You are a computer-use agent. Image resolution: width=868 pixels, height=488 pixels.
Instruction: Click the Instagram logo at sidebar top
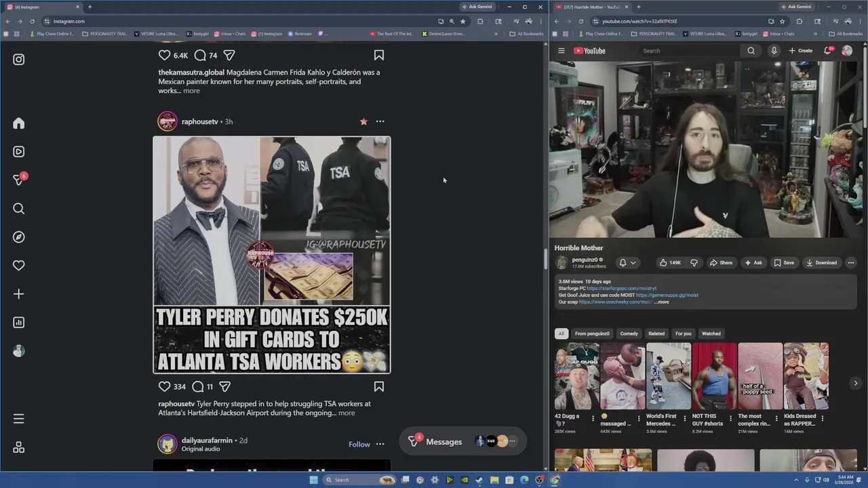[x=19, y=60]
